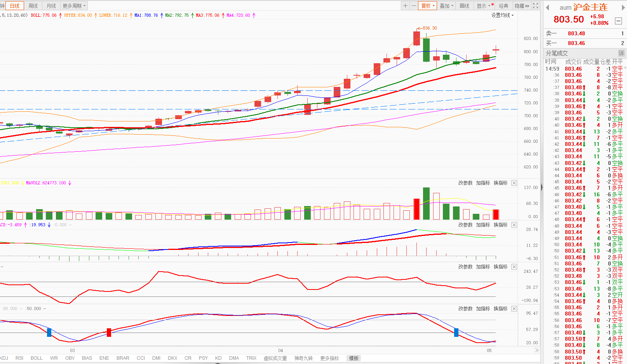Click the 836.30 high price marker

click(429, 28)
